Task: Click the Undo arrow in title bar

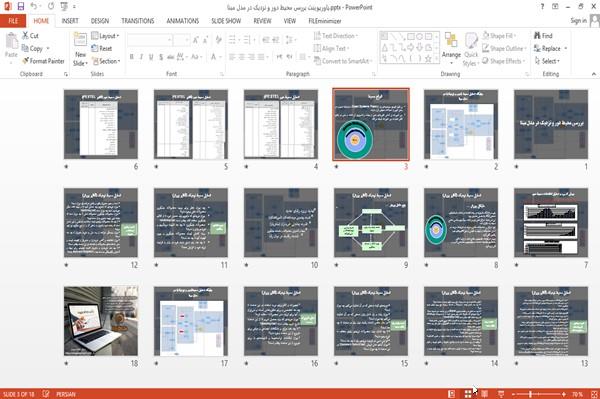Action: pyautogui.click(x=34, y=6)
